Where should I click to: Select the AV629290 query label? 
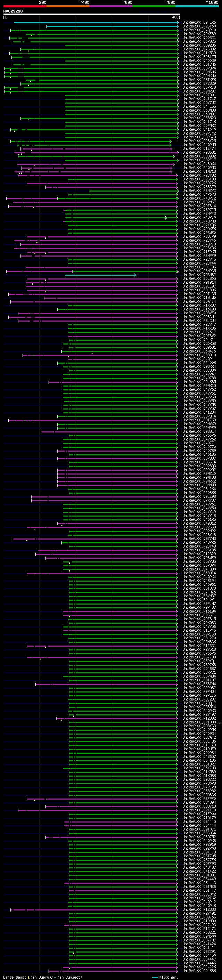[13, 11]
